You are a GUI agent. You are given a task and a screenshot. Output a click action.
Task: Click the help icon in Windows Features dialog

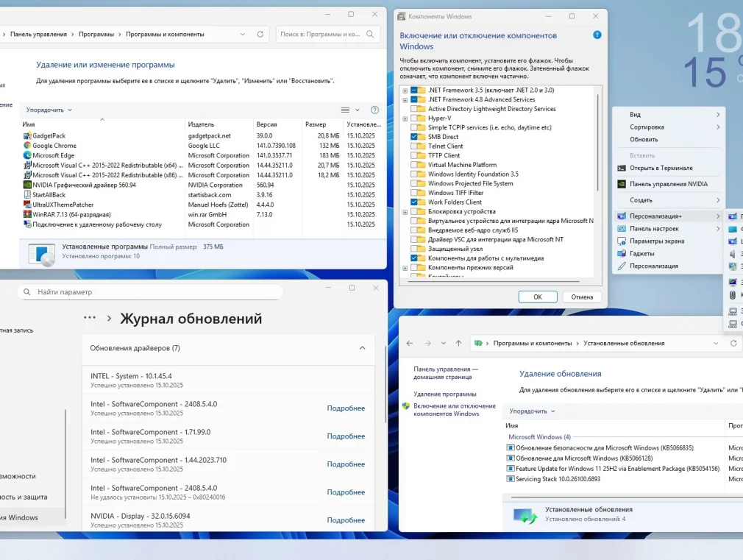(597, 35)
